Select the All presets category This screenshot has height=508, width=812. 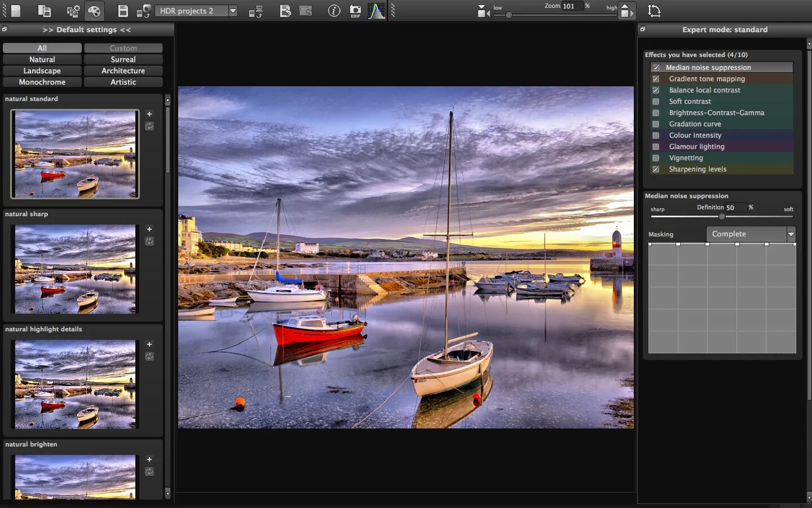[42, 48]
